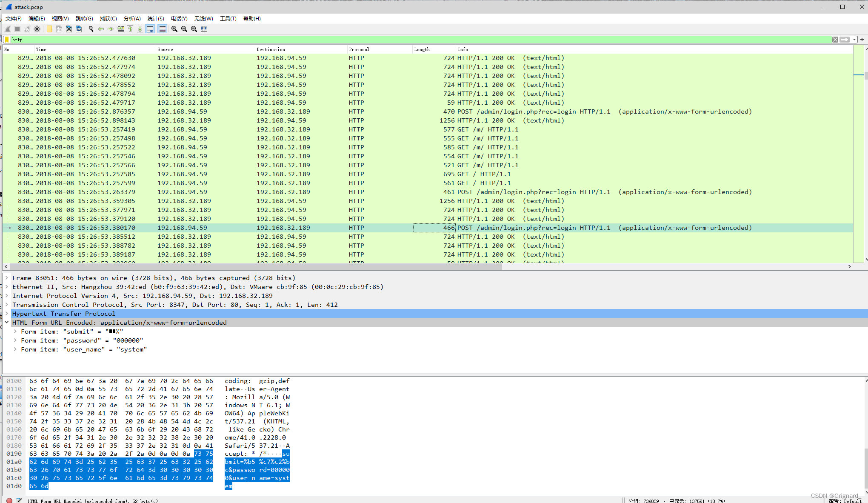Expand the Ethernet II tree node
The width and height of the screenshot is (868, 503).
click(x=7, y=287)
